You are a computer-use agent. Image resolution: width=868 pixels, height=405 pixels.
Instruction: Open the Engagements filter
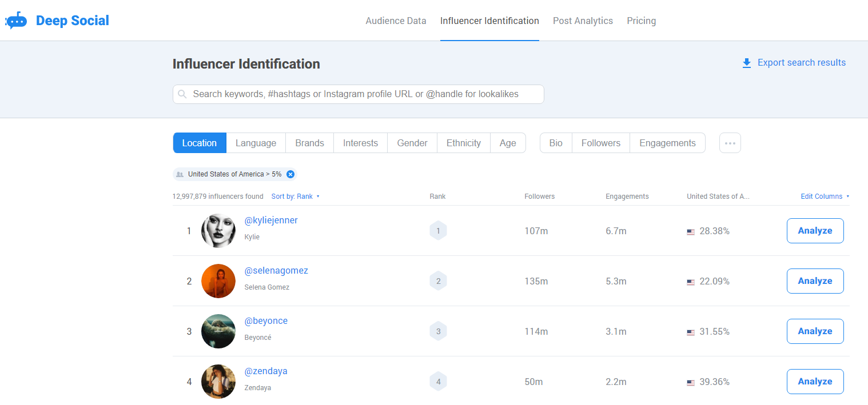(x=668, y=143)
